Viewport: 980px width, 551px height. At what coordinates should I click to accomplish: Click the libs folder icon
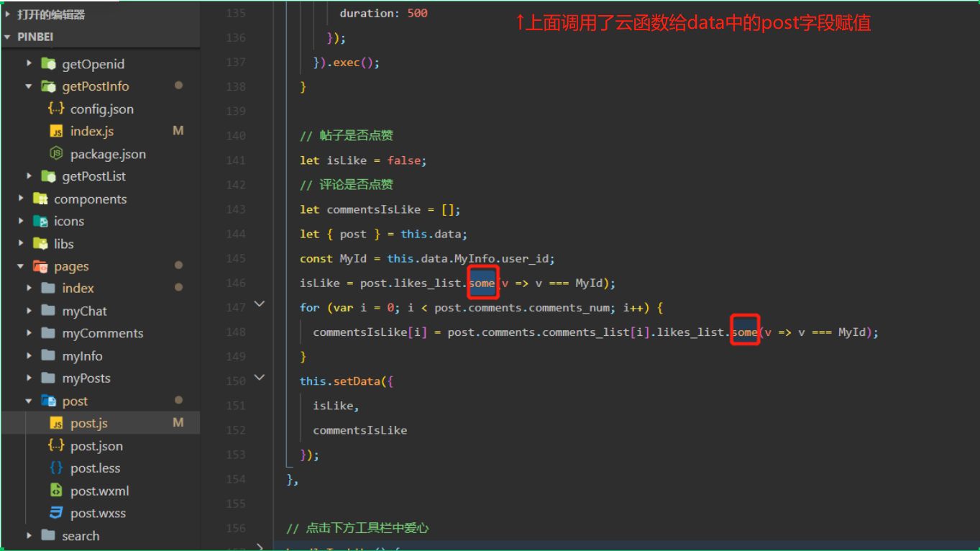click(40, 244)
